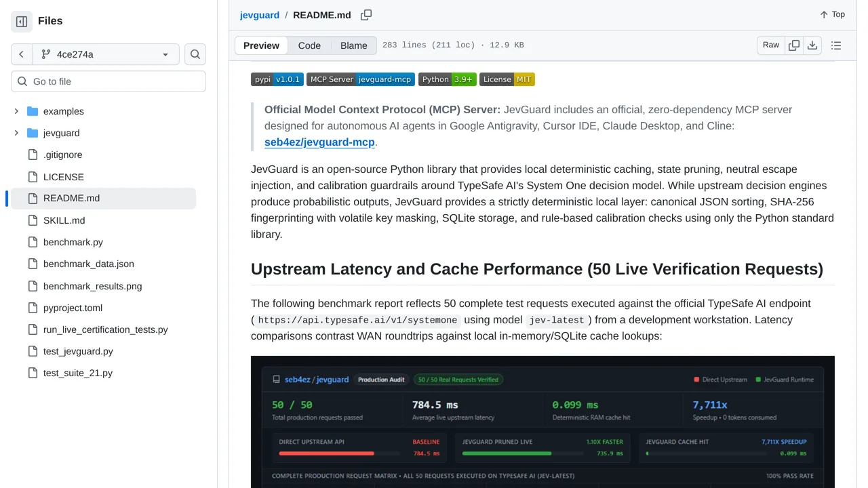The height and width of the screenshot is (488, 868).
Task: Click the License MIT badge
Action: point(507,79)
